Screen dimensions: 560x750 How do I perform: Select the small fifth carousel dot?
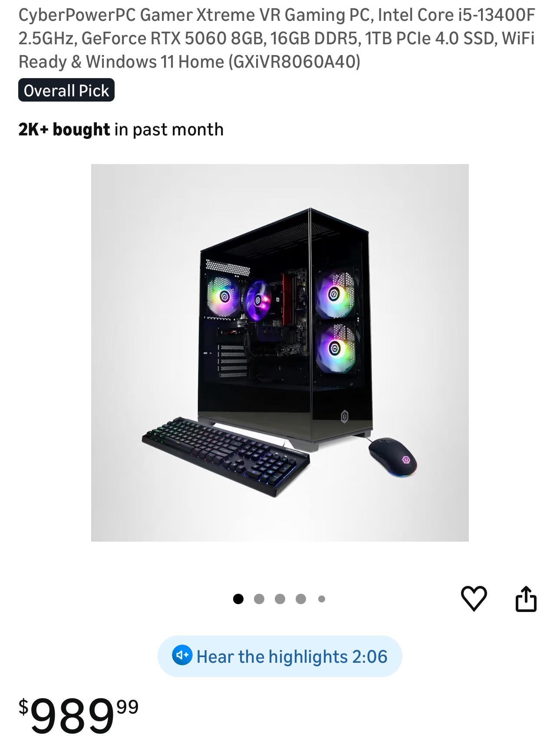322,599
